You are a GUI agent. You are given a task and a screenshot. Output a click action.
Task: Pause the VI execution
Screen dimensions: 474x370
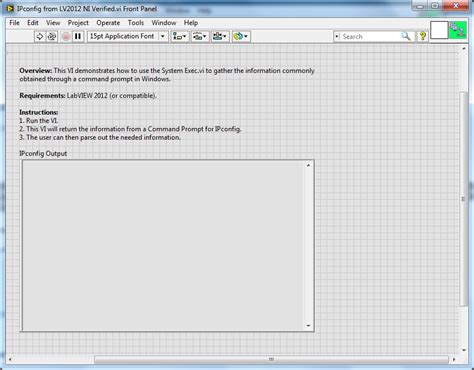pyautogui.click(x=78, y=36)
